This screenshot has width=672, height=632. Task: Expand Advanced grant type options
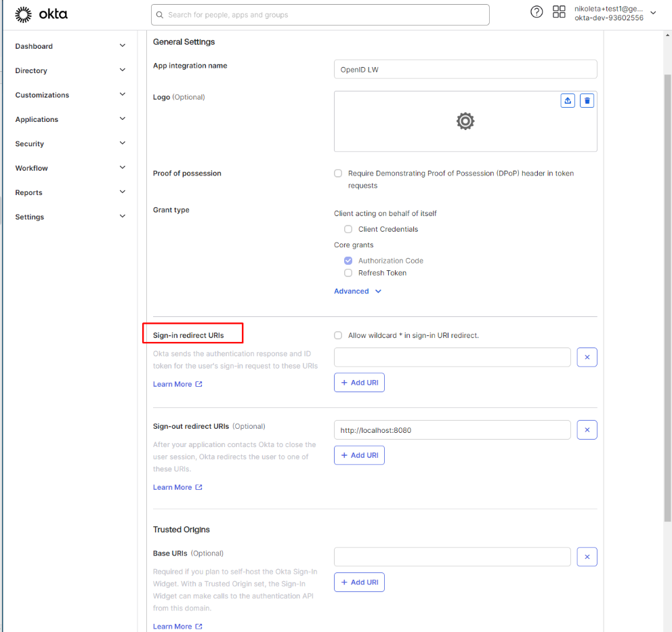[358, 291]
